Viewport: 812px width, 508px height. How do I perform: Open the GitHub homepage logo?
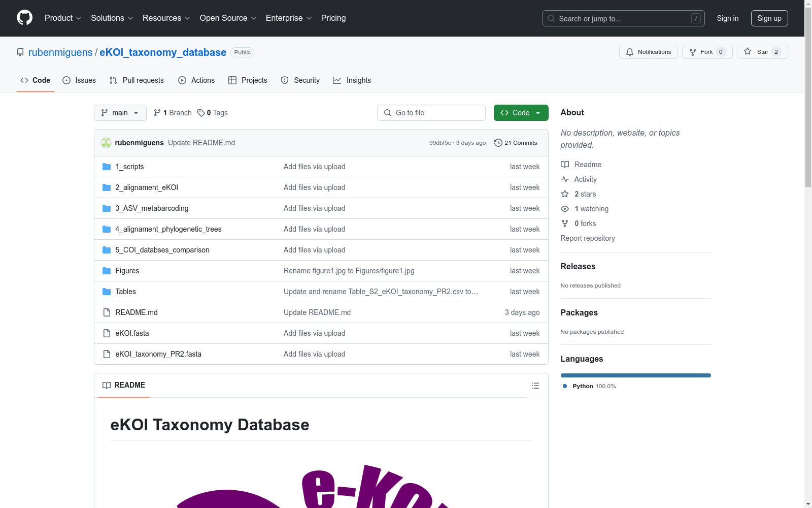(24, 18)
